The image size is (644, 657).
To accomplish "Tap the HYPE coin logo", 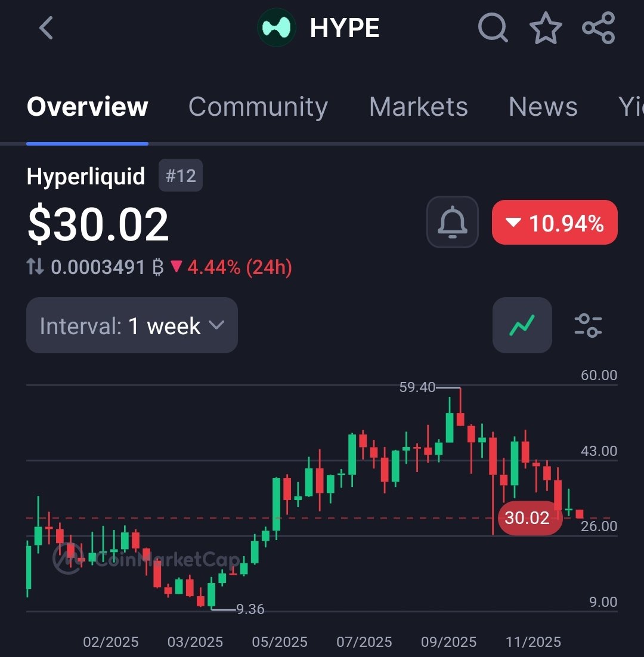I will tap(277, 28).
